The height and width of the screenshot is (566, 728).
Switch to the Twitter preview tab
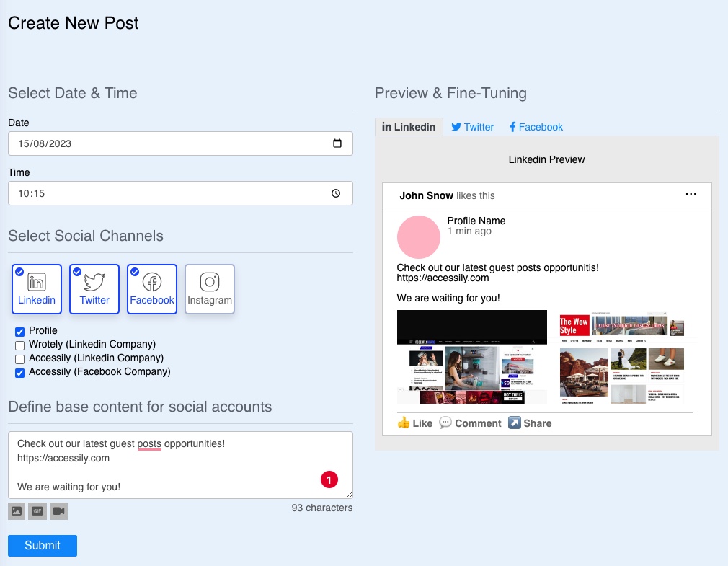click(x=472, y=127)
